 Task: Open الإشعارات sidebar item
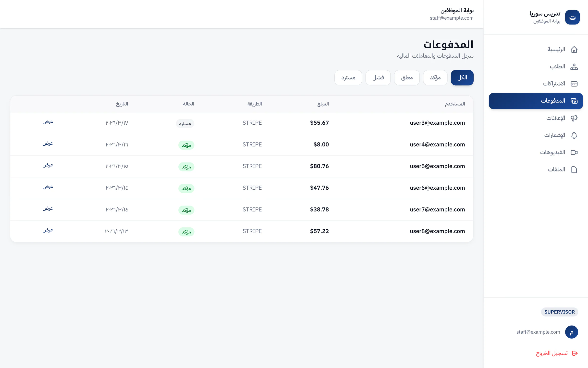coord(536,135)
